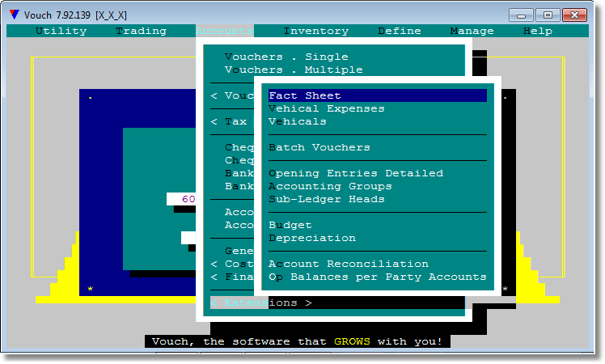Expand the partially hidden Vouc submenu
Screen dimensions: 605x364
(232, 95)
